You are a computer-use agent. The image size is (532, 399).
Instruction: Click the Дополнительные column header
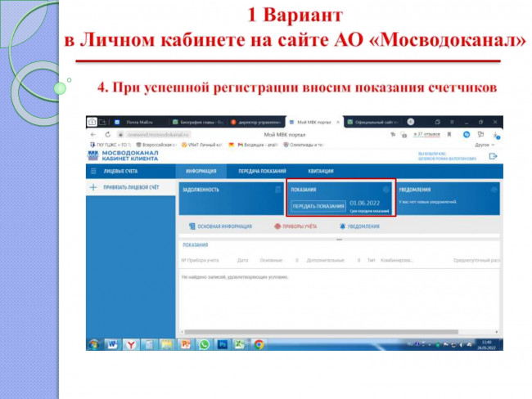(326, 260)
